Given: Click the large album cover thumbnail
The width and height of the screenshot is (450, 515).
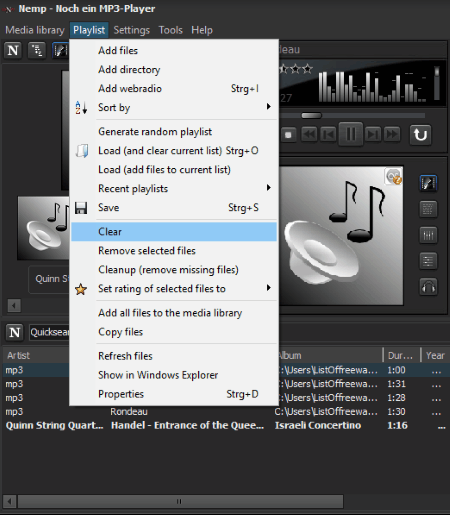Looking at the screenshot, I should tap(341, 235).
